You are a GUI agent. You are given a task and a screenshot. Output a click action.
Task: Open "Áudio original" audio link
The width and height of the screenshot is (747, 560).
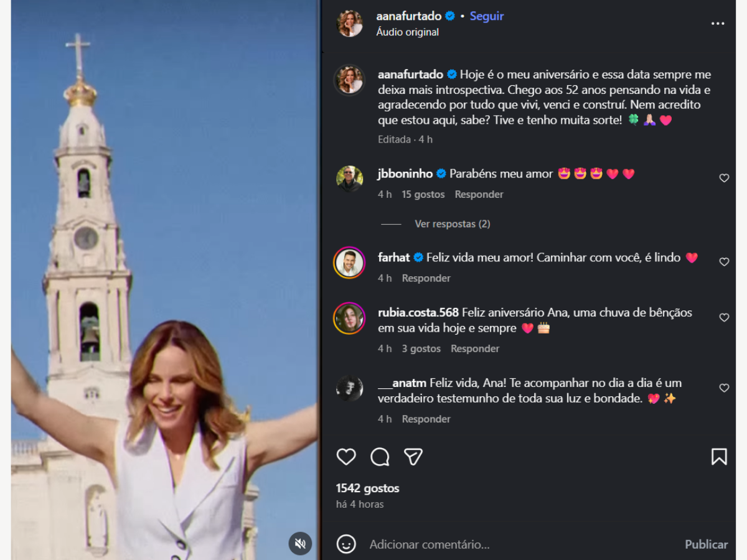coord(408,32)
